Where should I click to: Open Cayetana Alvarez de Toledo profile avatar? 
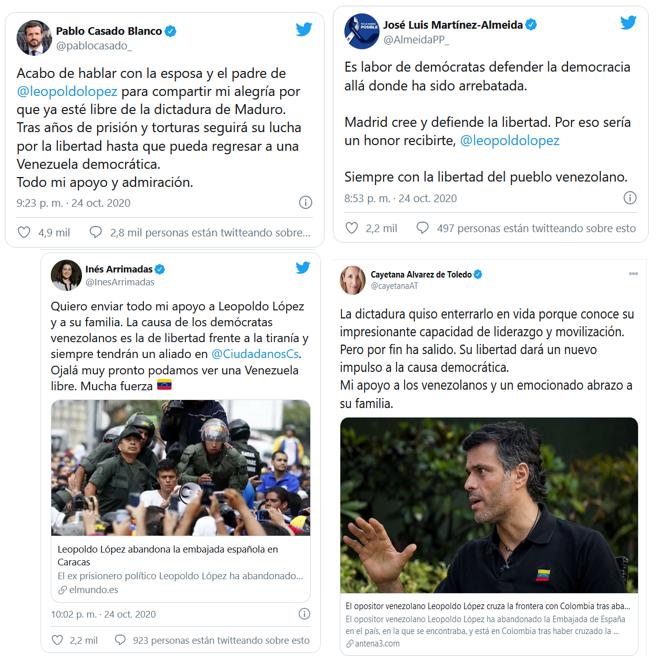[353, 280]
